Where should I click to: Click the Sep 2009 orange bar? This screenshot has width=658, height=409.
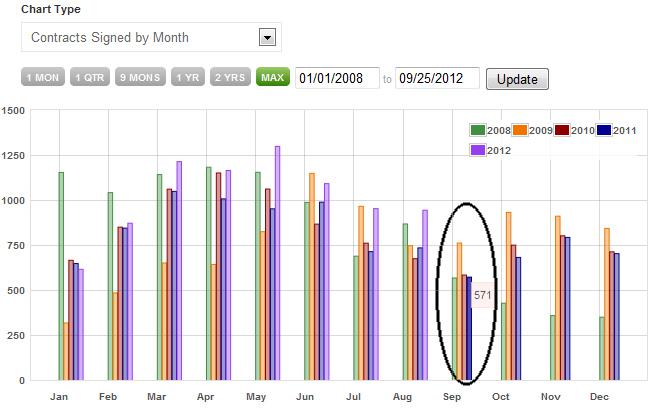click(460, 311)
